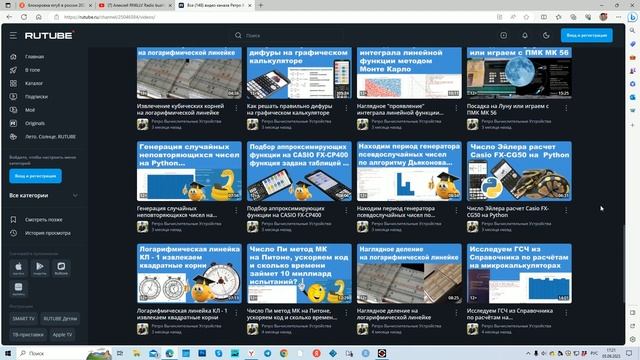
Task: Open Генерация случайных неповторяющихся чисел video thumbnail
Action: (189, 171)
